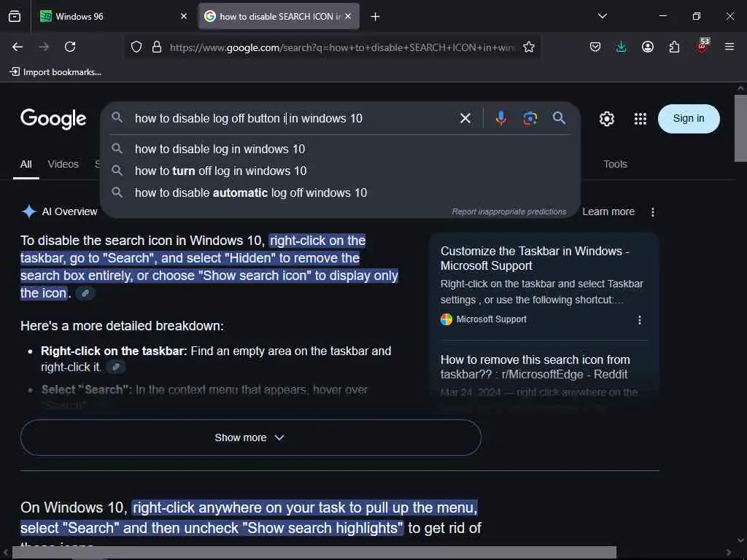Open the extensions puzzle icon
The width and height of the screenshot is (747, 560).
674,47
